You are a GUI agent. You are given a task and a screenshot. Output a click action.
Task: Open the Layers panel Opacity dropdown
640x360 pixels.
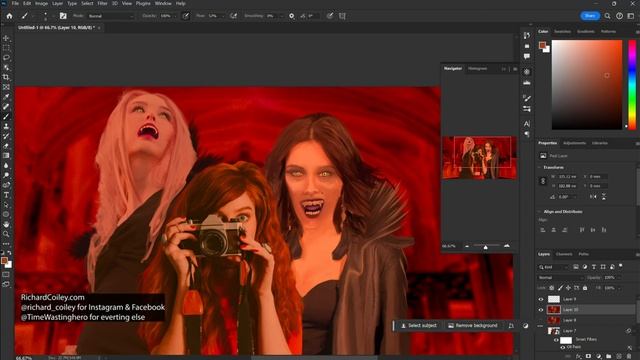pyautogui.click(x=619, y=278)
